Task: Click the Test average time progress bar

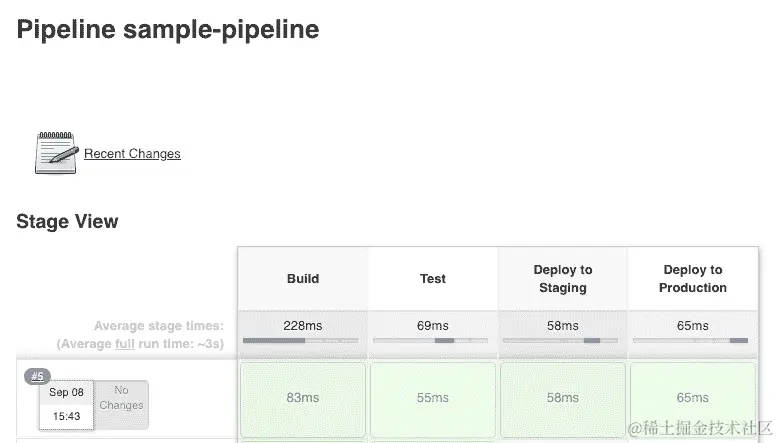Action: (432, 341)
